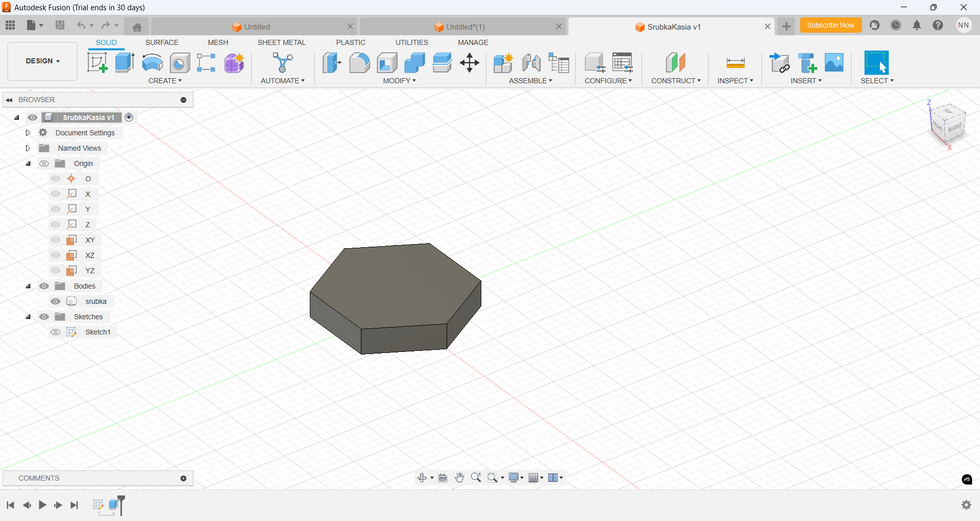Image resolution: width=980 pixels, height=521 pixels.
Task: Select the Extrude tool
Action: [125, 63]
